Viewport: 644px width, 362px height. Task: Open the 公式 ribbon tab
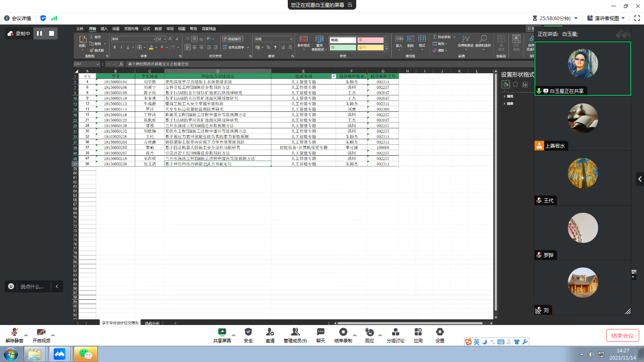(147, 29)
